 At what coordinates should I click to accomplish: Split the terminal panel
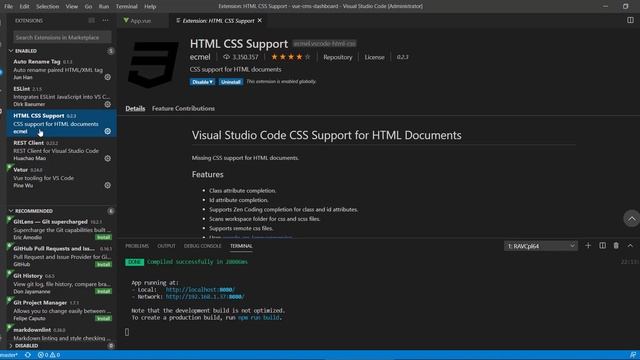tap(602, 245)
